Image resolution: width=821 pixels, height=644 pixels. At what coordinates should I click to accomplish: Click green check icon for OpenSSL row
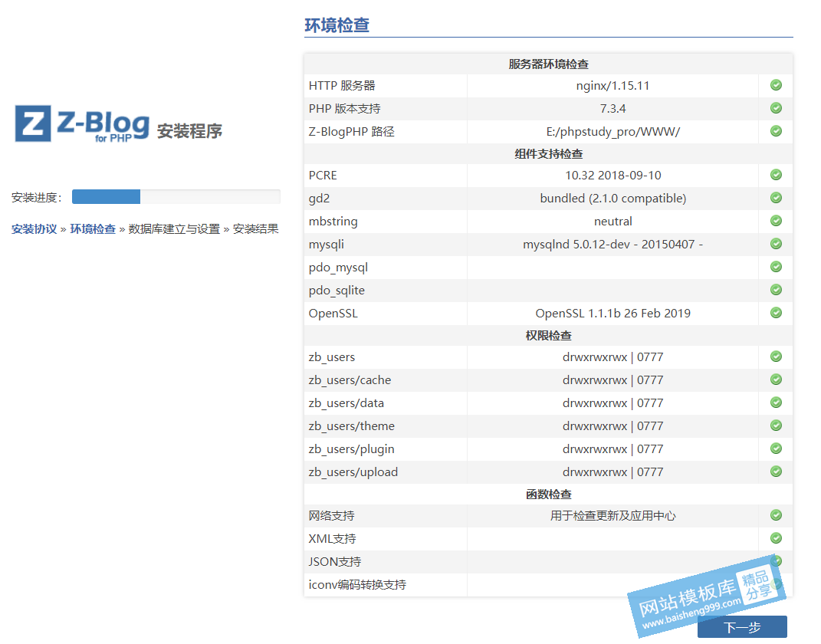pyautogui.click(x=776, y=313)
